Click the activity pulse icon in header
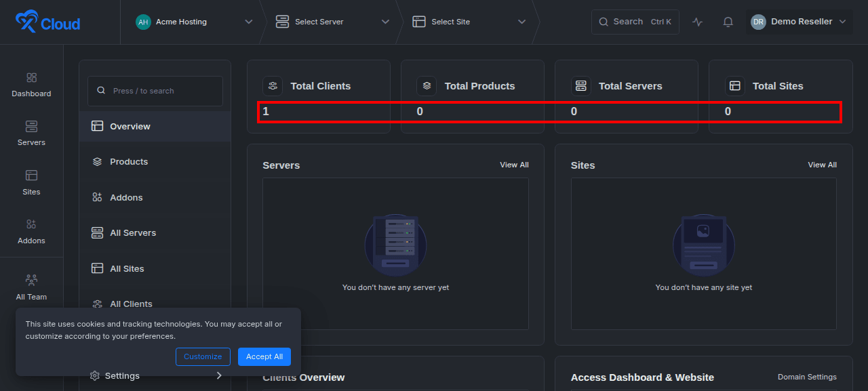This screenshot has width=868, height=391. (698, 22)
